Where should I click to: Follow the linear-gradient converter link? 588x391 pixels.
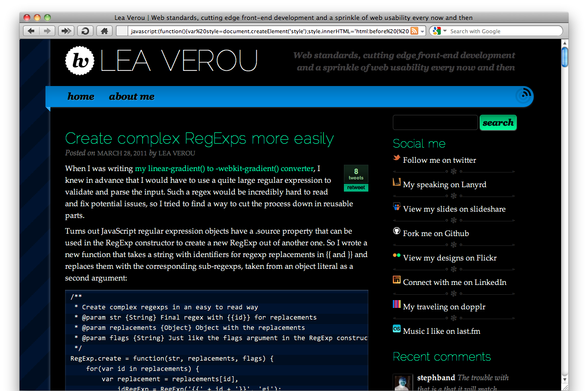point(224,169)
